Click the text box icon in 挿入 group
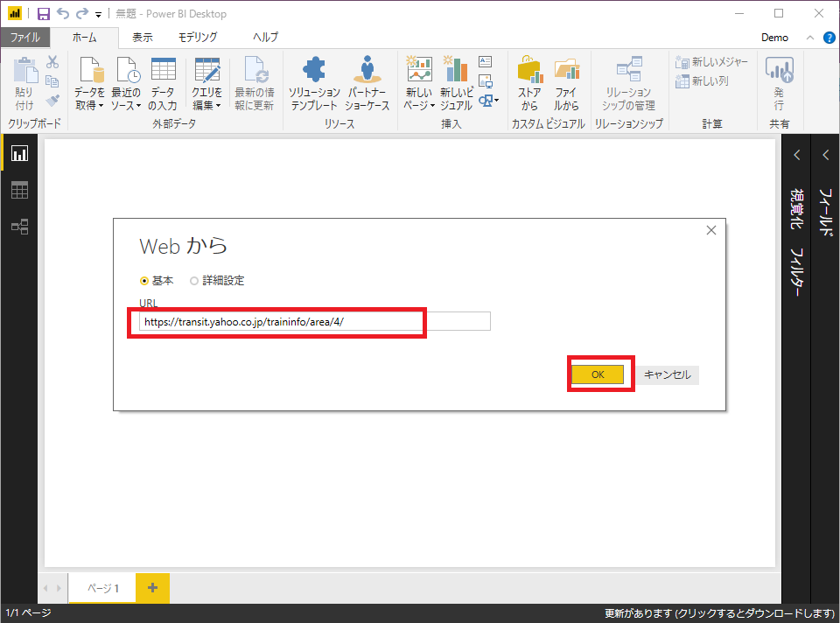The height and width of the screenshot is (623, 840). tap(486, 61)
